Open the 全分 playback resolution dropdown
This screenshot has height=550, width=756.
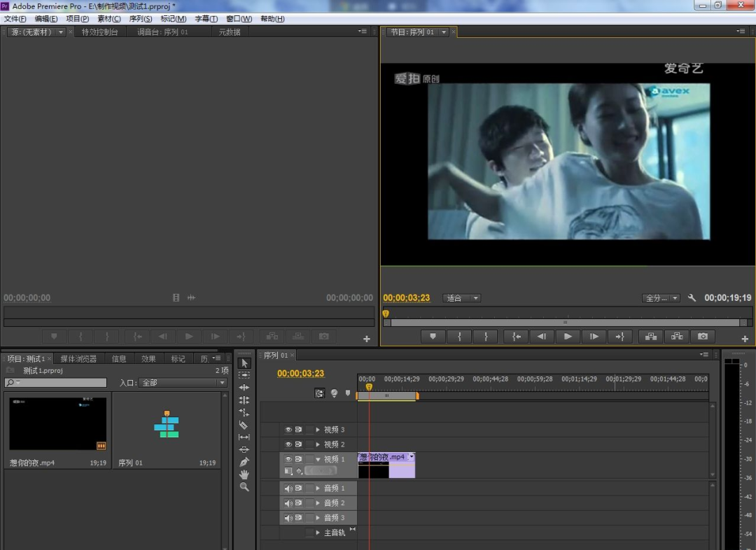click(x=661, y=298)
